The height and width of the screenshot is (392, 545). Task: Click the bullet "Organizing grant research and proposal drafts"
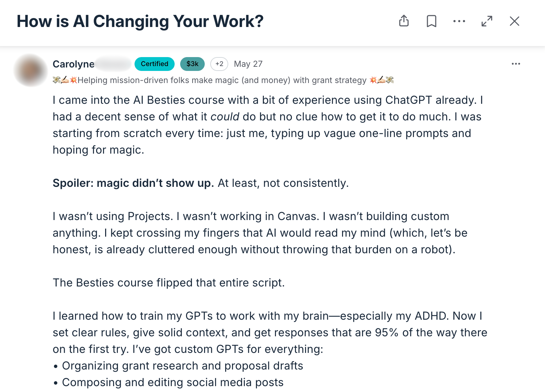[x=182, y=366]
